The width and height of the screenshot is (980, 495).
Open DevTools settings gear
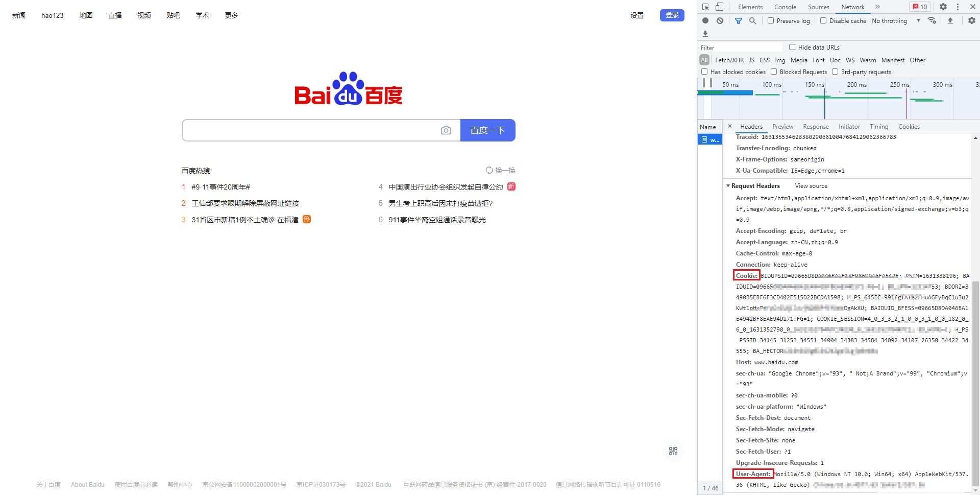[x=943, y=7]
